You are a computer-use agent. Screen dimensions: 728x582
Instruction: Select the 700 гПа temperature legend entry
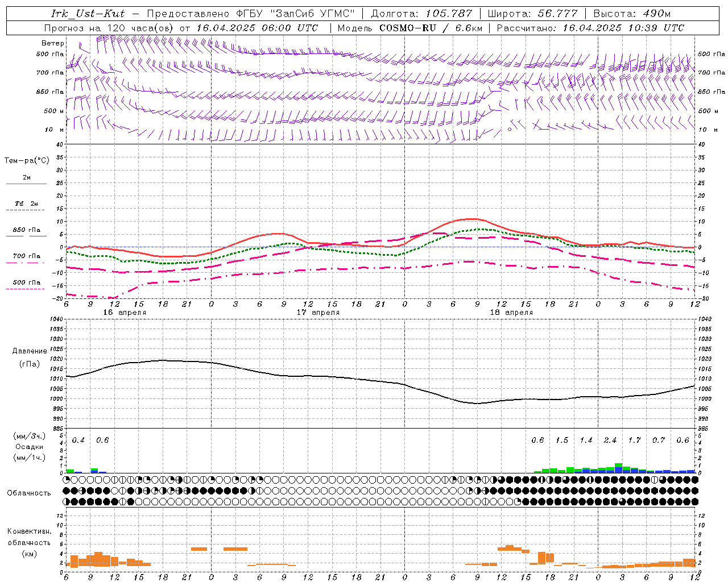pyautogui.click(x=27, y=256)
